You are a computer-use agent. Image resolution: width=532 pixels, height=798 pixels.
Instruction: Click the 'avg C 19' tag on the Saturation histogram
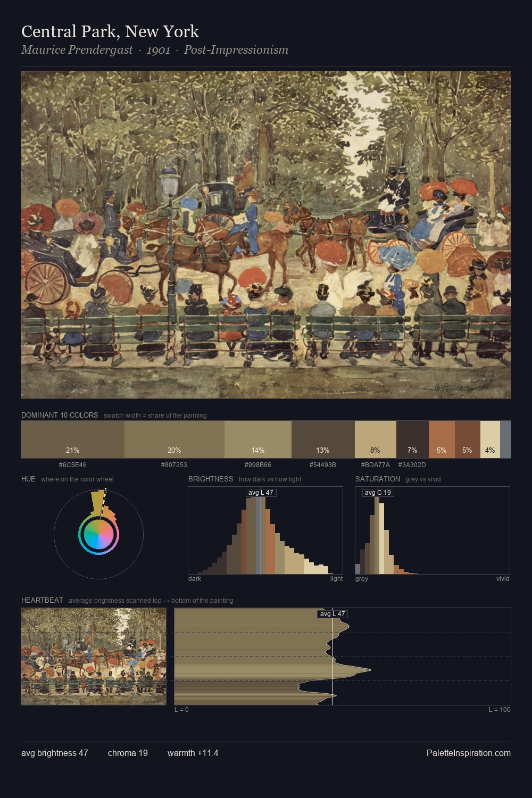[378, 493]
